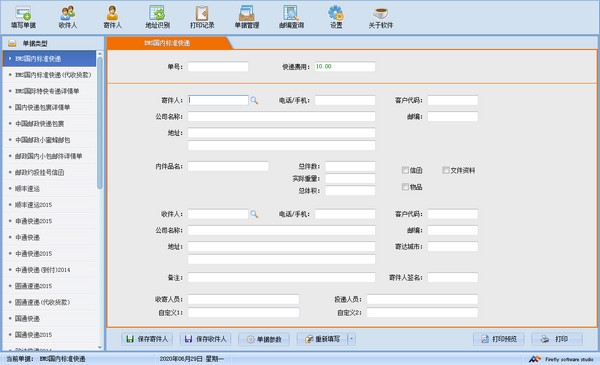Select 中国邮政快递包裹 slip type

[x=49, y=124]
